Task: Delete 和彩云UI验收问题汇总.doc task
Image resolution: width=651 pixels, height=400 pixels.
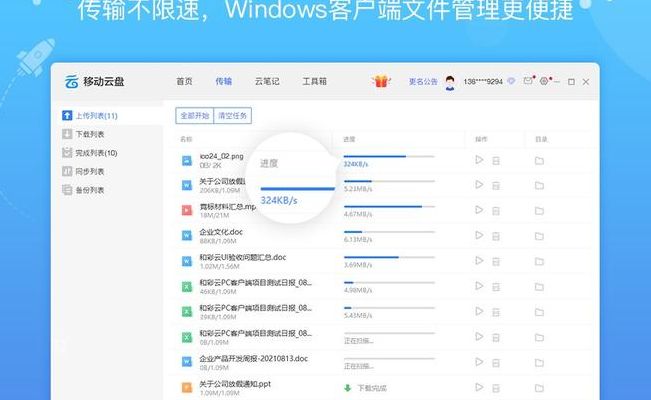Action: point(496,261)
